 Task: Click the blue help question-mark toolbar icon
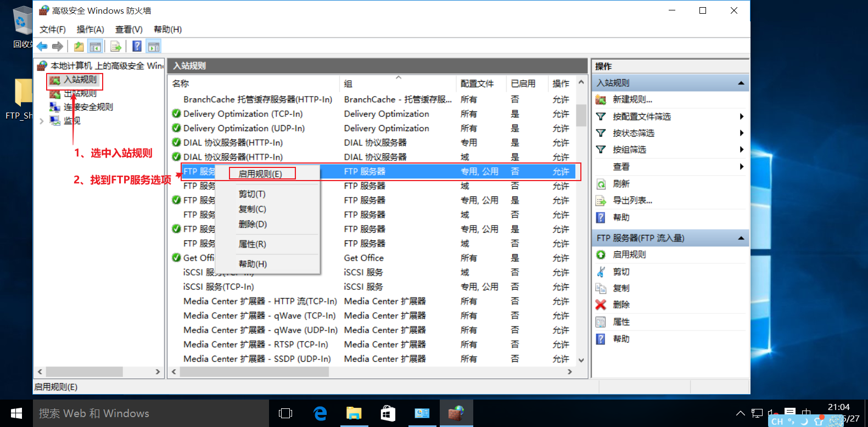137,47
